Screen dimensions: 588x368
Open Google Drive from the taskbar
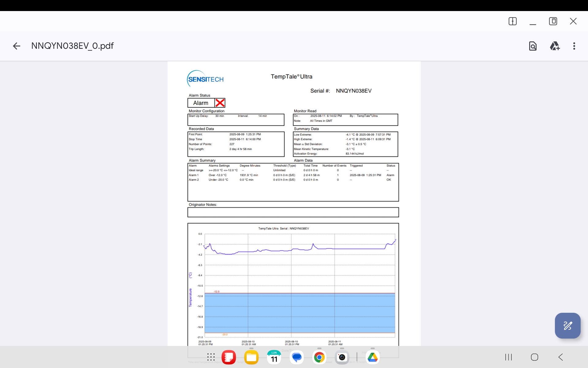point(372,357)
